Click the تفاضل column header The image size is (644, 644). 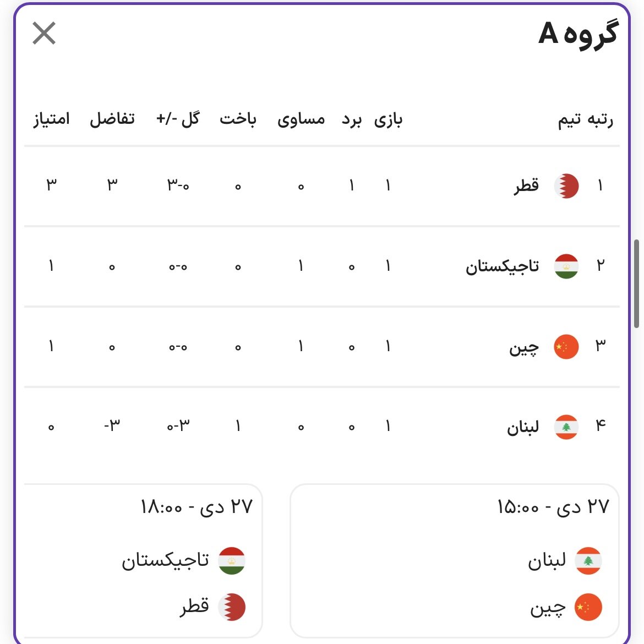point(112,118)
